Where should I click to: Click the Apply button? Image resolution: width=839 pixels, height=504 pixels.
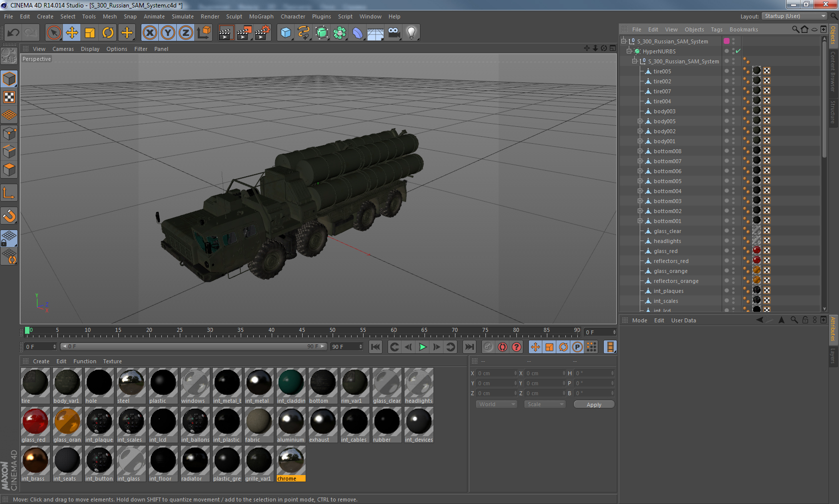594,405
